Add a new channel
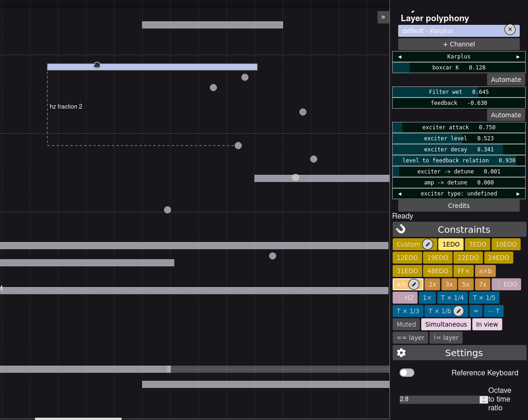Screen dimensions: 528x420 458,44
